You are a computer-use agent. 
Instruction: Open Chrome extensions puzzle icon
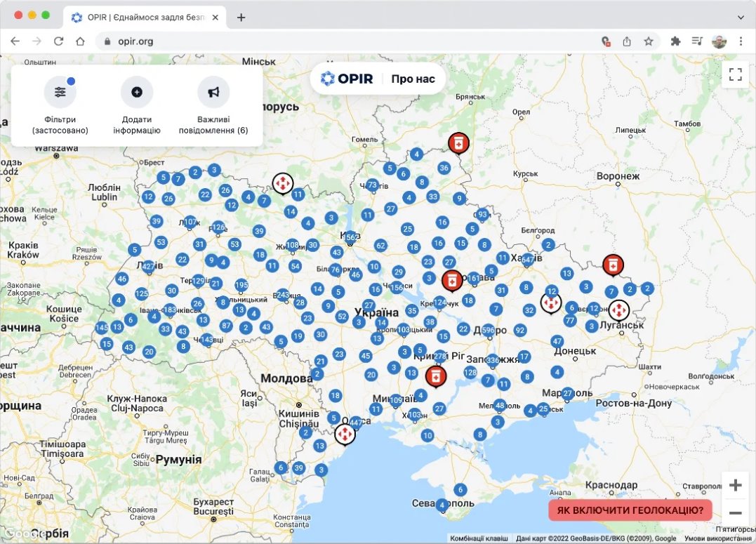(675, 41)
